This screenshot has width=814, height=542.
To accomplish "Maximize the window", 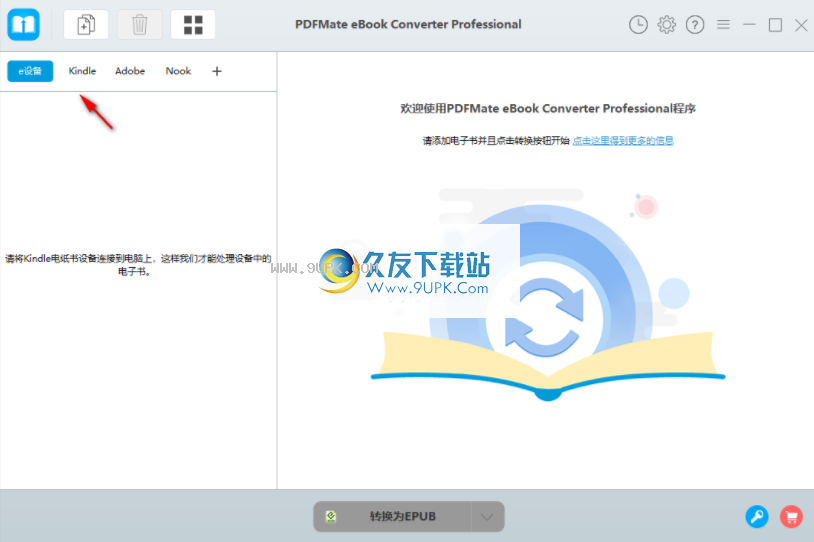I will (775, 24).
